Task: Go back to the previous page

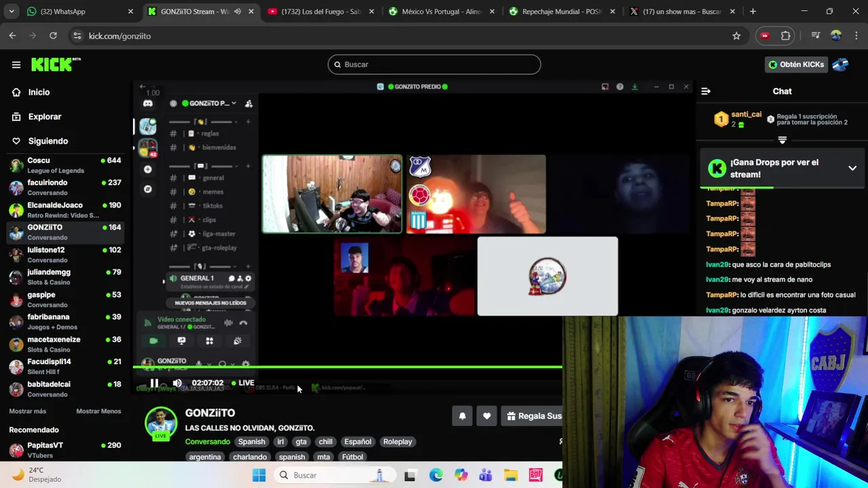Action: (13, 36)
